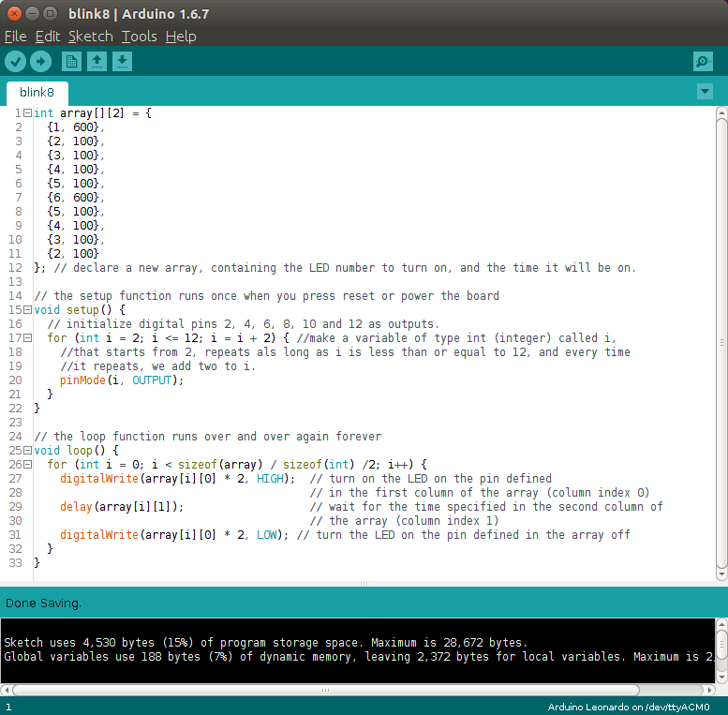Click the LOW keyword on line 31

click(266, 535)
